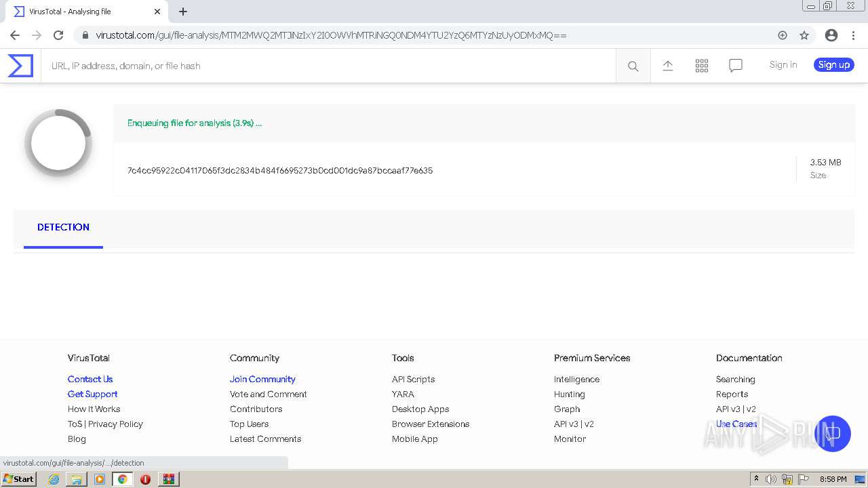
Task: Bookmark this page with star icon
Action: pyautogui.click(x=804, y=35)
